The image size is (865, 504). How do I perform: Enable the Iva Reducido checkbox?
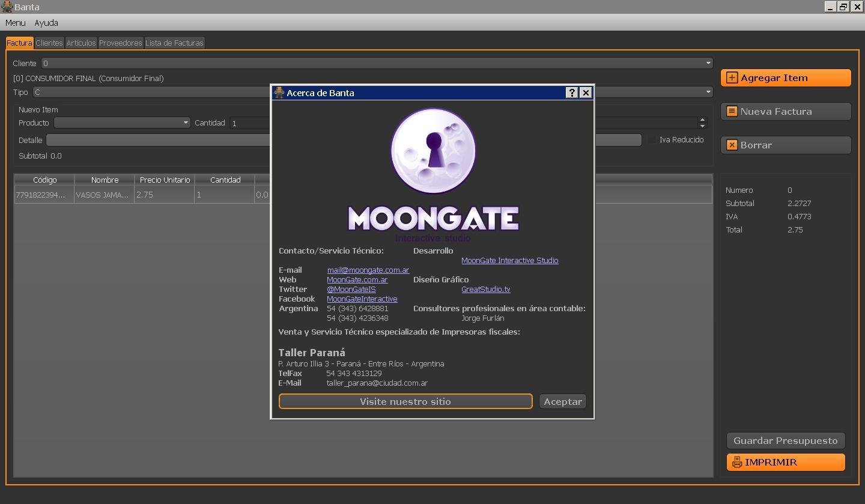click(652, 139)
